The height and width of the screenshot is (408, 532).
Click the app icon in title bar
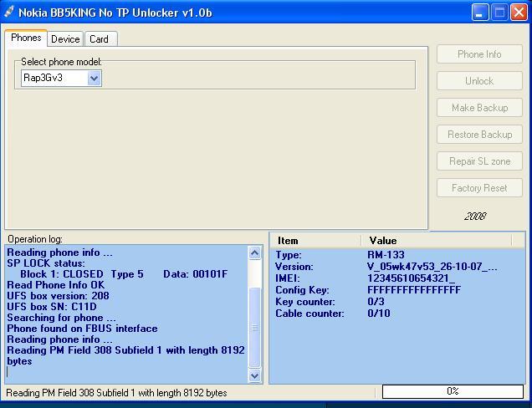pos(9,13)
